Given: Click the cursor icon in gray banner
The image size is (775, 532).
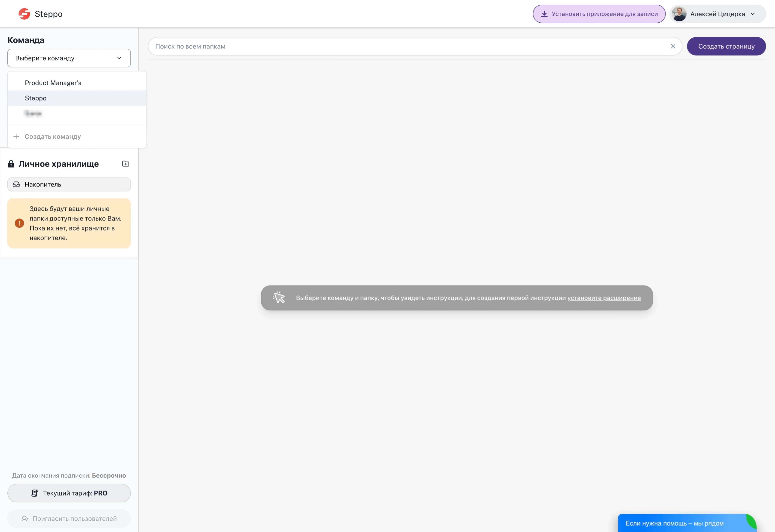Looking at the screenshot, I should [279, 297].
